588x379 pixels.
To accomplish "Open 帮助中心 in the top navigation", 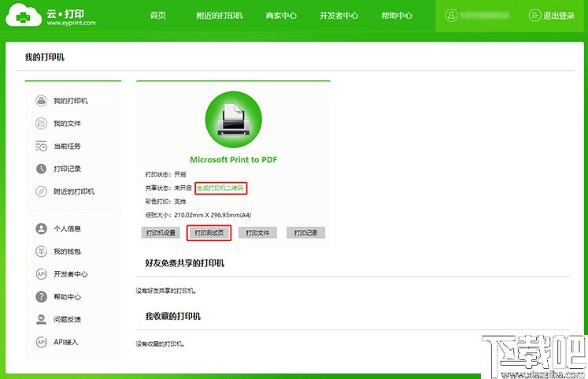I will click(x=397, y=16).
